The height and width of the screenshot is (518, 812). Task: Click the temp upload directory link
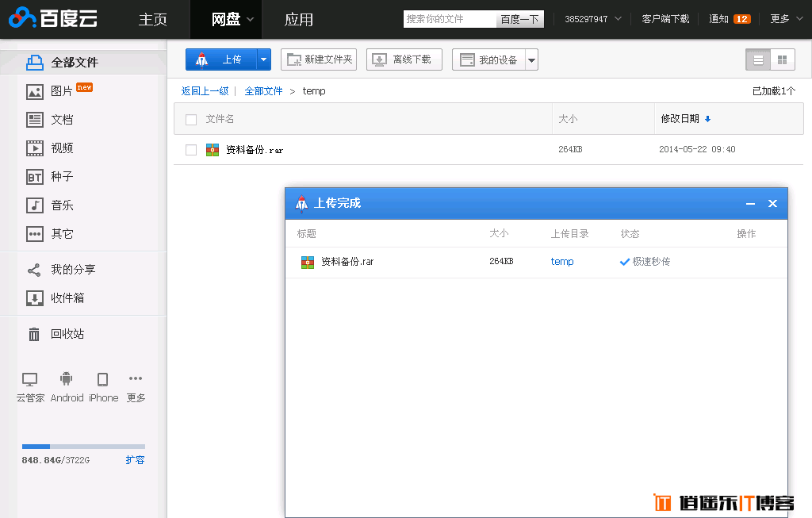pyautogui.click(x=562, y=262)
